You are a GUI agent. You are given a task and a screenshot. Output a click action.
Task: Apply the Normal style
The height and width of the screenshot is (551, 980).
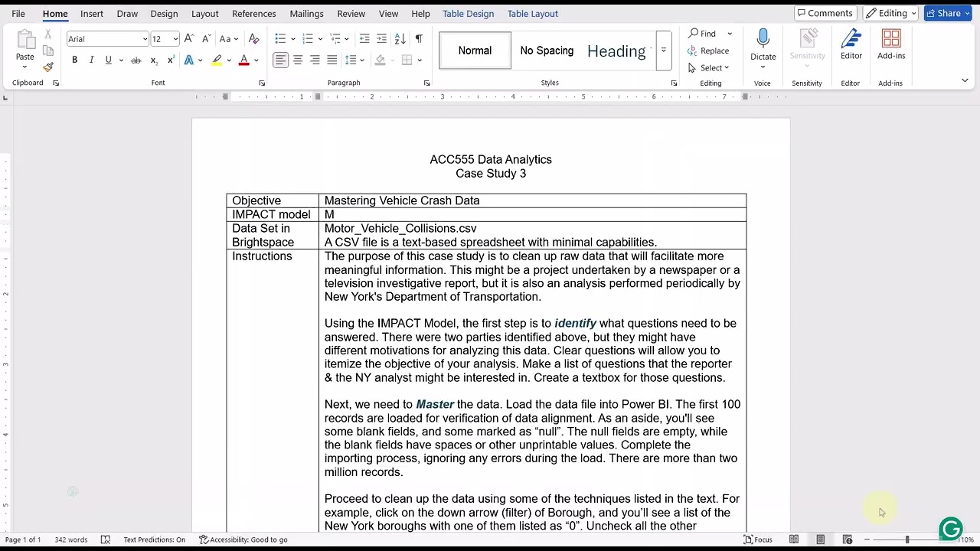pos(475,51)
